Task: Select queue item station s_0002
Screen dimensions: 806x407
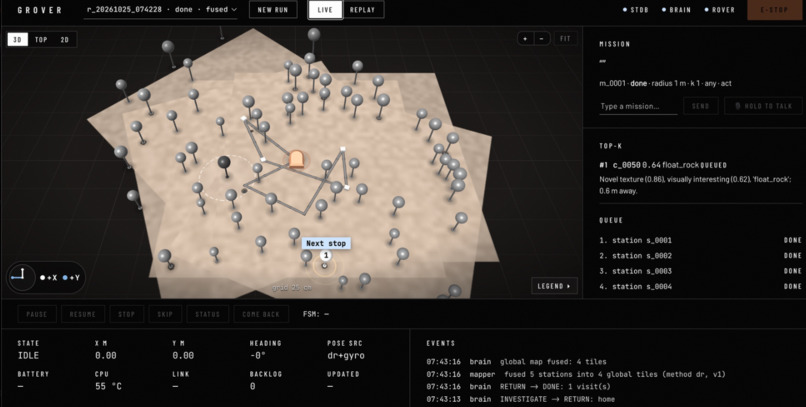Action: 700,255
